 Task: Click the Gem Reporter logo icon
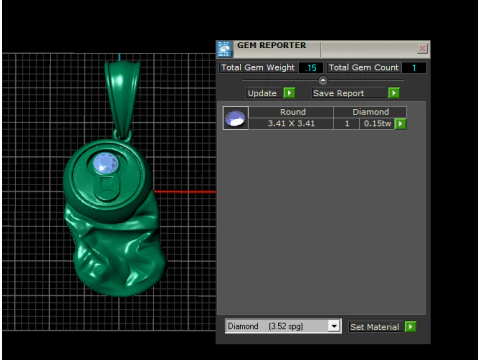click(x=224, y=49)
